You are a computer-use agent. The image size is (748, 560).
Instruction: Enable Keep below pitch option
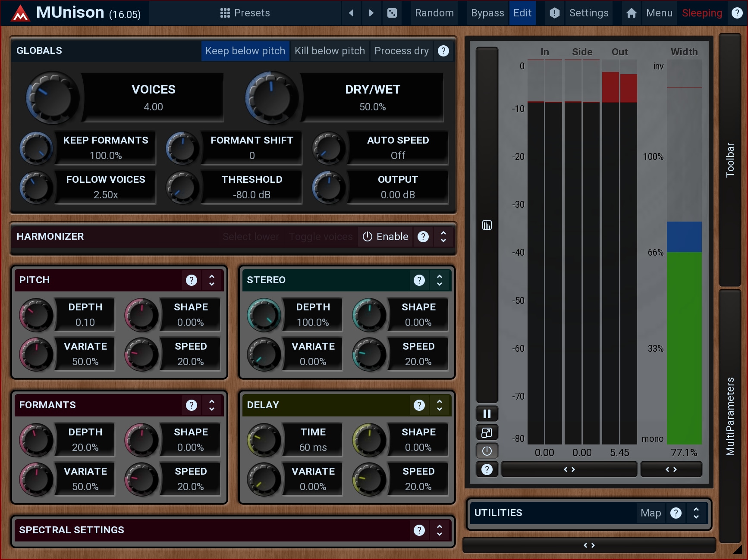[x=245, y=51]
